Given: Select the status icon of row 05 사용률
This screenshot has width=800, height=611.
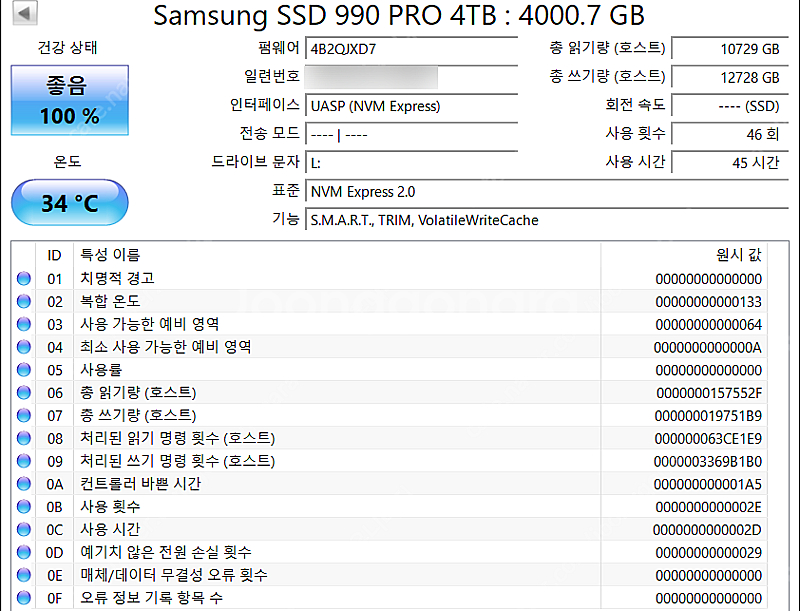Looking at the screenshot, I should click(x=23, y=370).
